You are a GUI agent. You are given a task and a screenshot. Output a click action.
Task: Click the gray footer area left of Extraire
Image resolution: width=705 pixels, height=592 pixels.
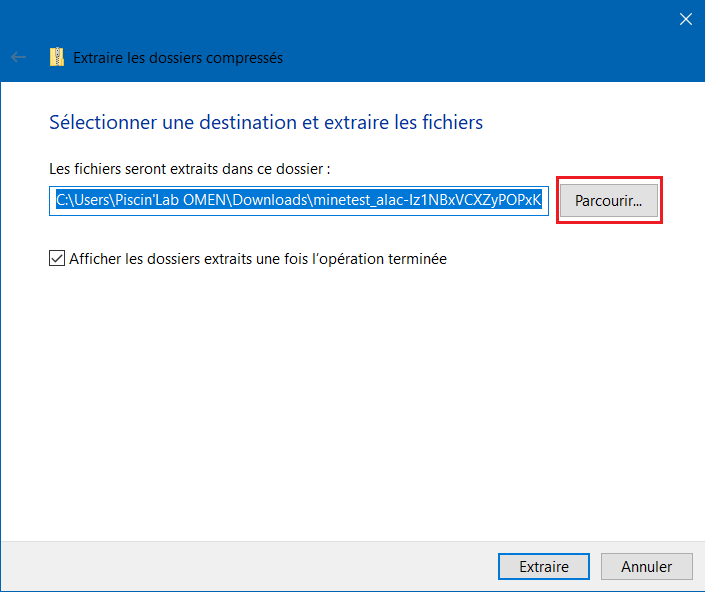coord(250,566)
